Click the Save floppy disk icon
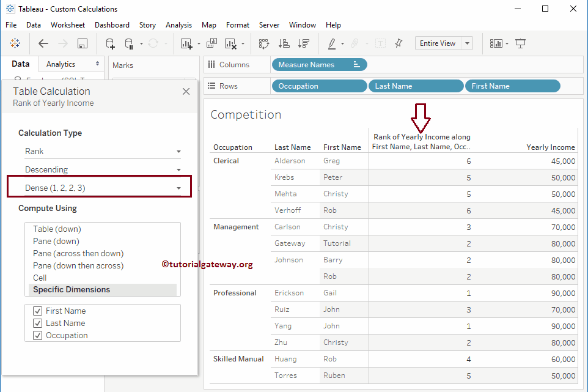 pos(83,43)
